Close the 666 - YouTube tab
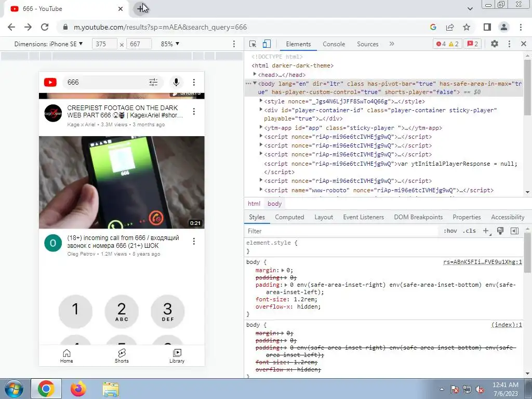The height and width of the screenshot is (399, 532). coord(121,9)
